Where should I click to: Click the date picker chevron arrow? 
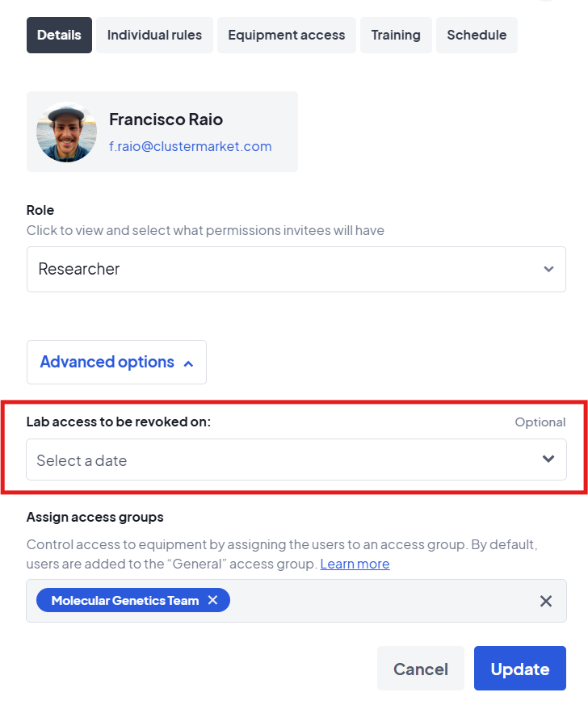[548, 460]
